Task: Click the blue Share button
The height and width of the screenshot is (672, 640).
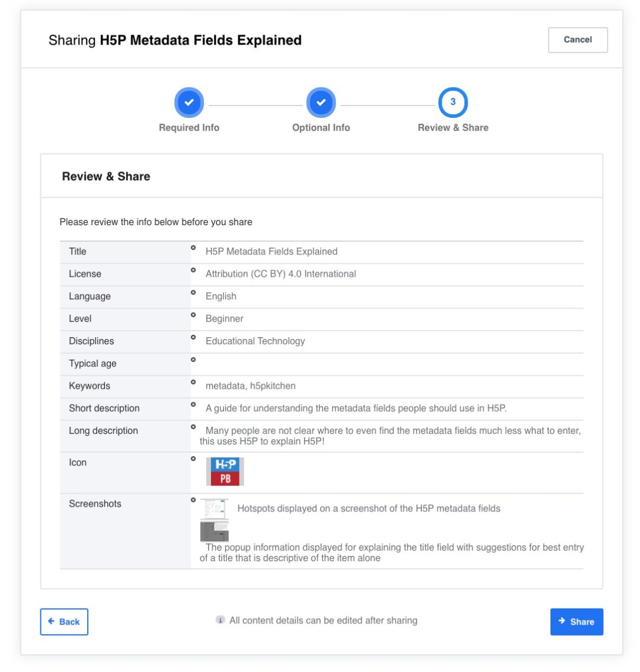Action: 576,622
